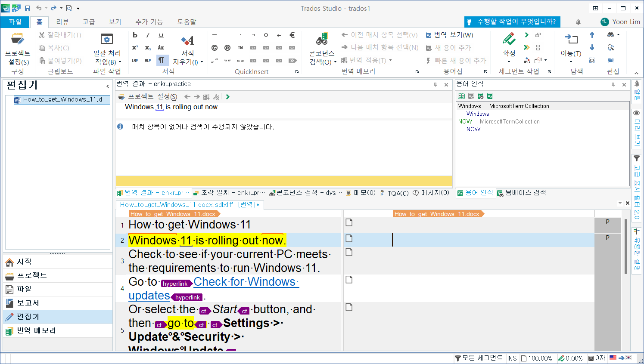Toggle small caps ABC formatting

point(161,48)
